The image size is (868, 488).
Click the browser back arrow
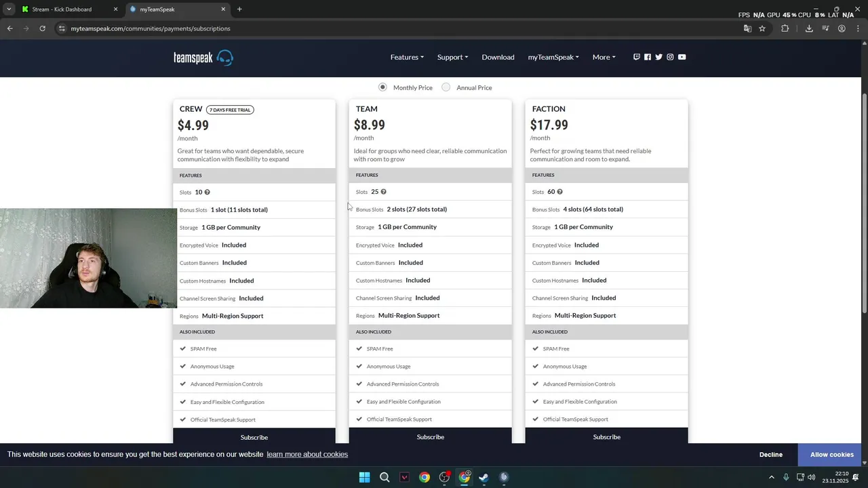(10, 28)
